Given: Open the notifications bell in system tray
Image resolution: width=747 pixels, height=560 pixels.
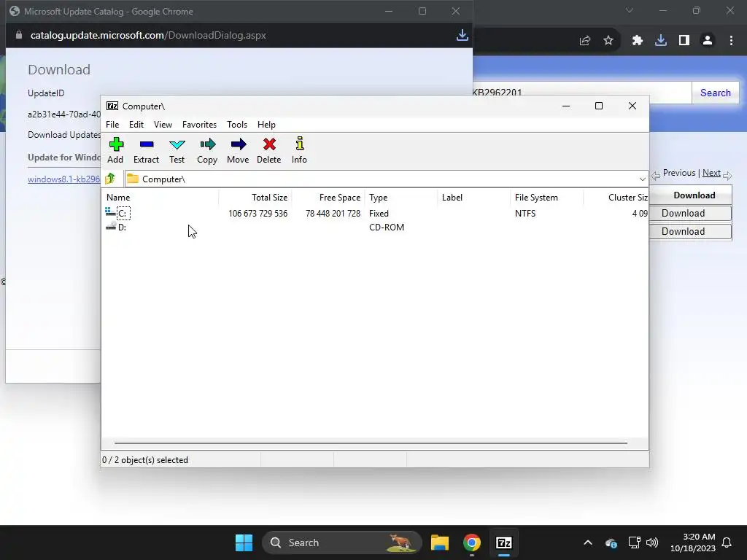Looking at the screenshot, I should pos(727,542).
